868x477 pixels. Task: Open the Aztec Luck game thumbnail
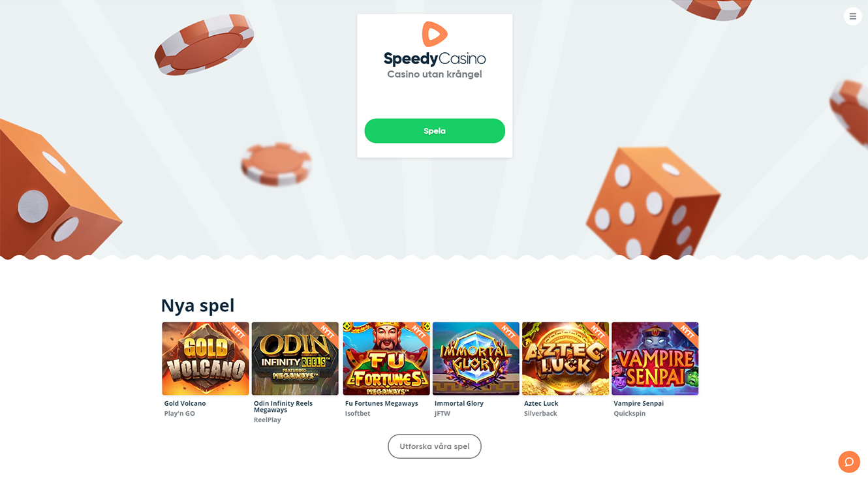coord(565,358)
